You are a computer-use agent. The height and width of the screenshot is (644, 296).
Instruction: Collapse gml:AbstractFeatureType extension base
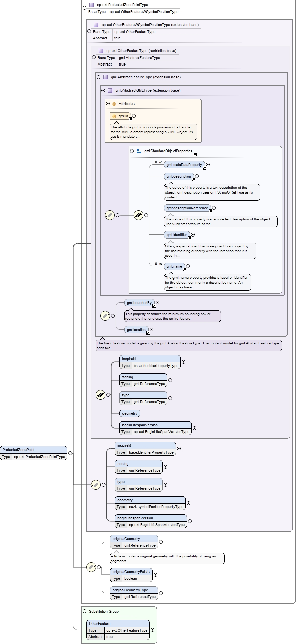coord(98,77)
